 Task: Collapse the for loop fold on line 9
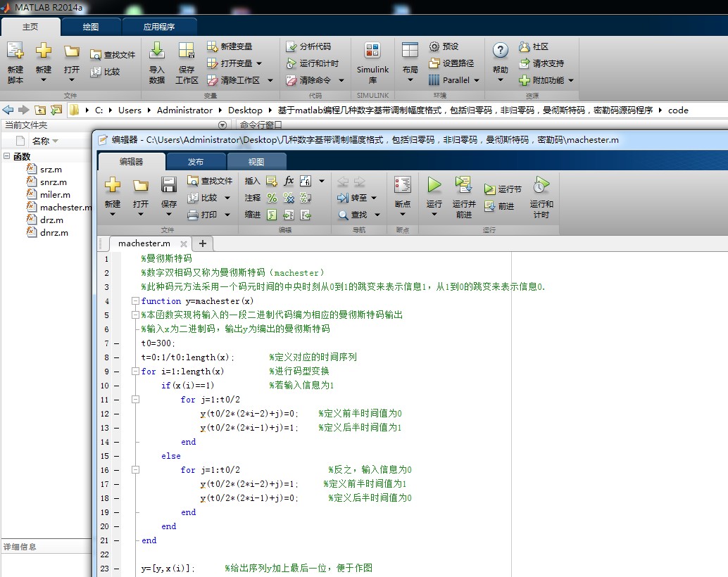135,372
